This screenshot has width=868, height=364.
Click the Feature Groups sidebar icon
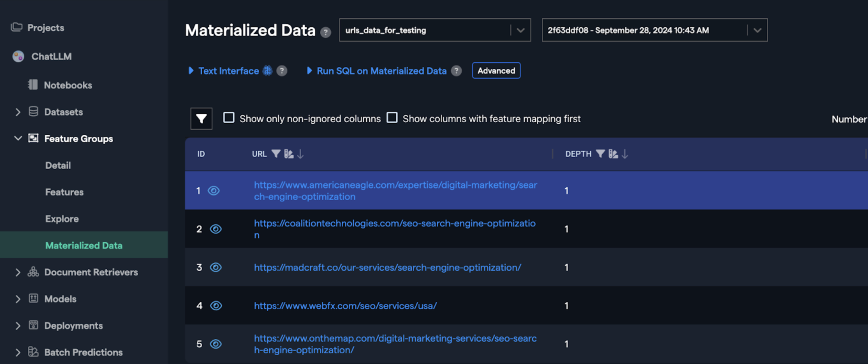pyautogui.click(x=33, y=138)
